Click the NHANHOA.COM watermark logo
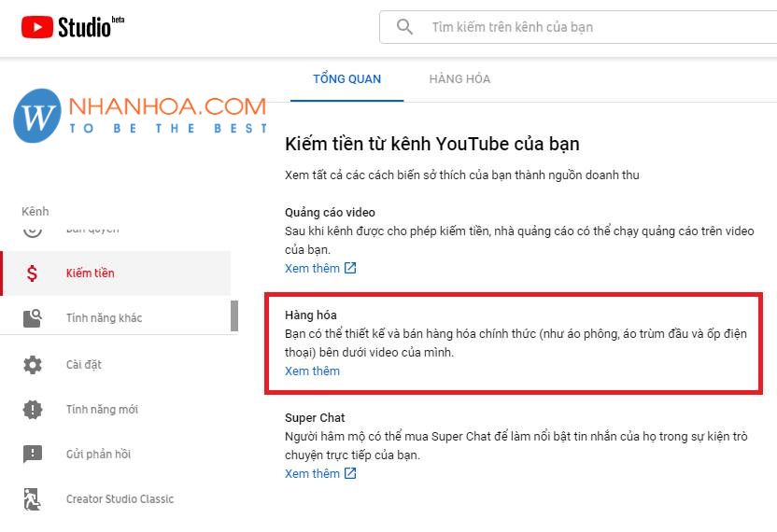 [x=140, y=116]
